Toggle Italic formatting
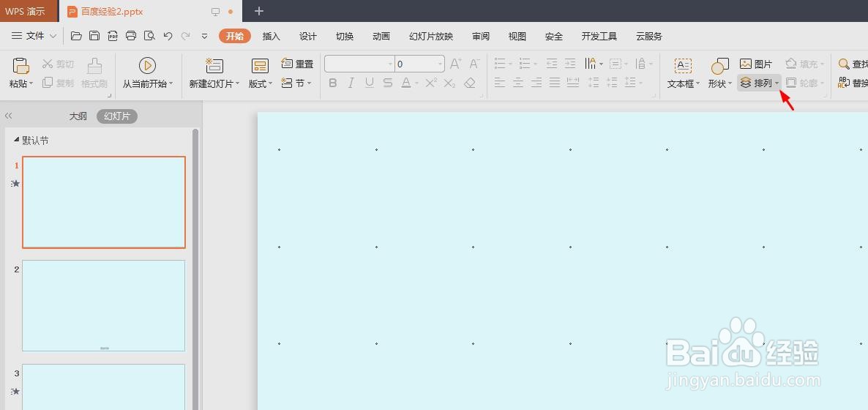Viewport: 868px width, 410px height. pos(351,83)
